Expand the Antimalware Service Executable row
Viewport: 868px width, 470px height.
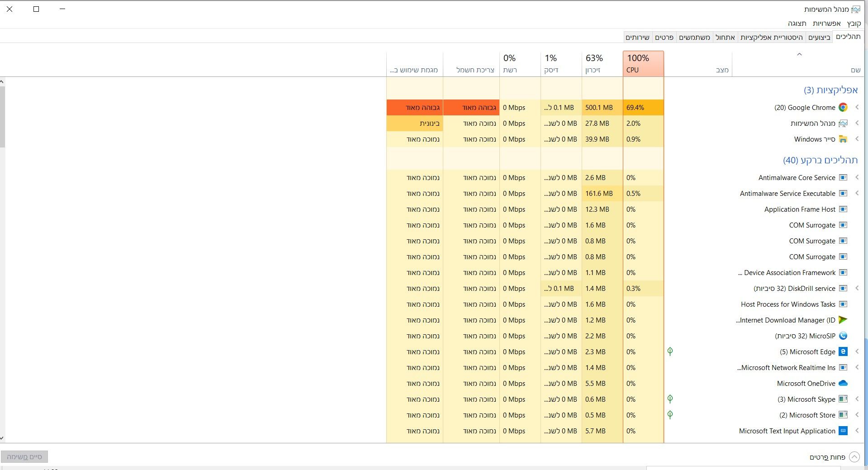point(857,193)
